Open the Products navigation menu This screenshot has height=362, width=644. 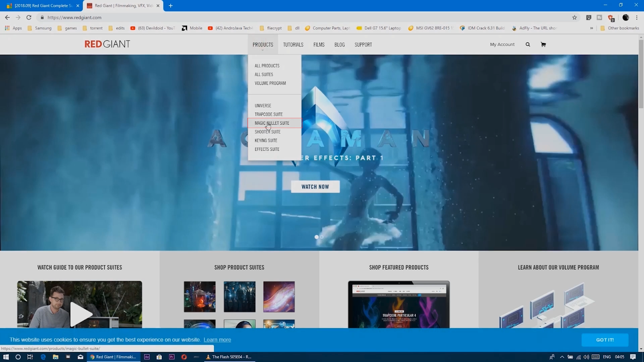point(263,45)
